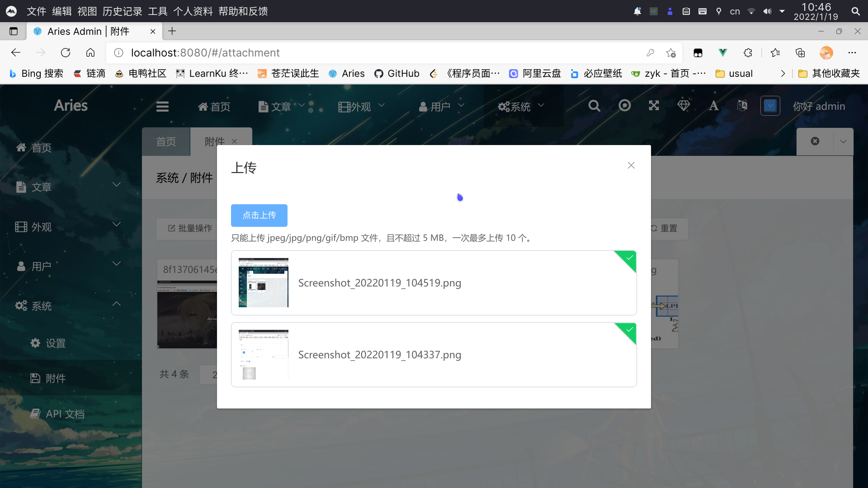Screen dimensions: 868x488
Task: Toggle sidebar with hamburger menu icon
Action: click(x=162, y=107)
